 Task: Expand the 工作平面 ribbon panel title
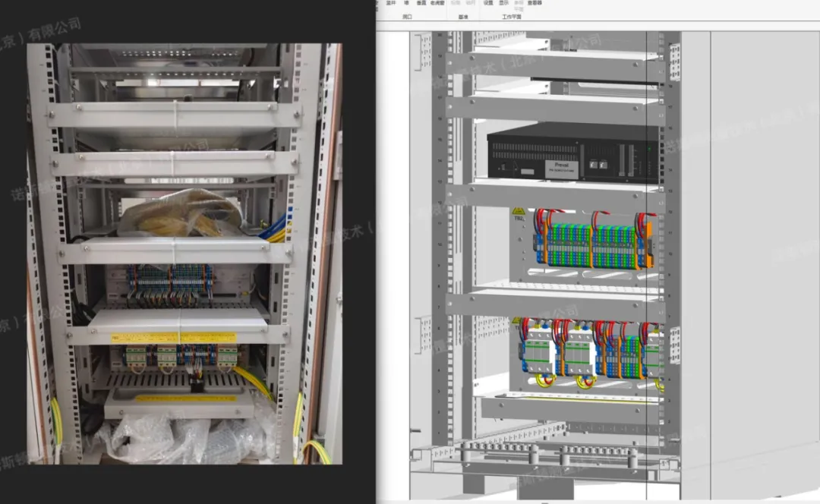pyautogui.click(x=512, y=16)
